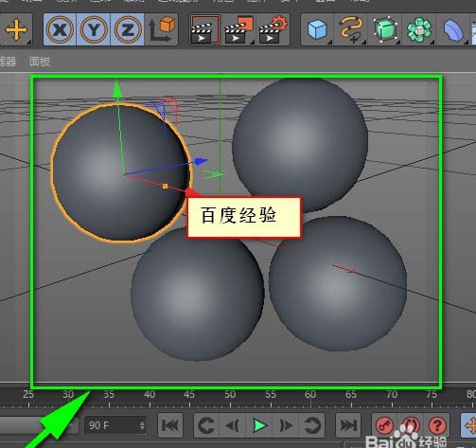The image size is (476, 448).
Task: Select the Move tool cross icon
Action: pos(16,29)
